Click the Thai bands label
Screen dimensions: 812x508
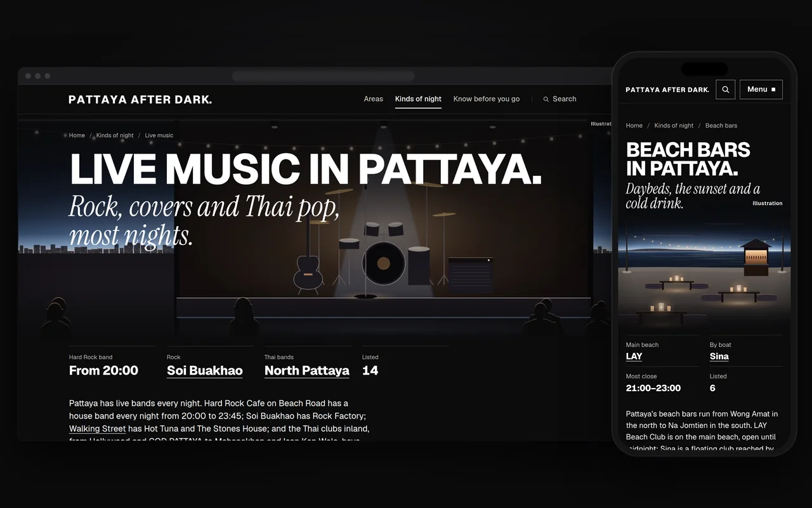pos(279,358)
